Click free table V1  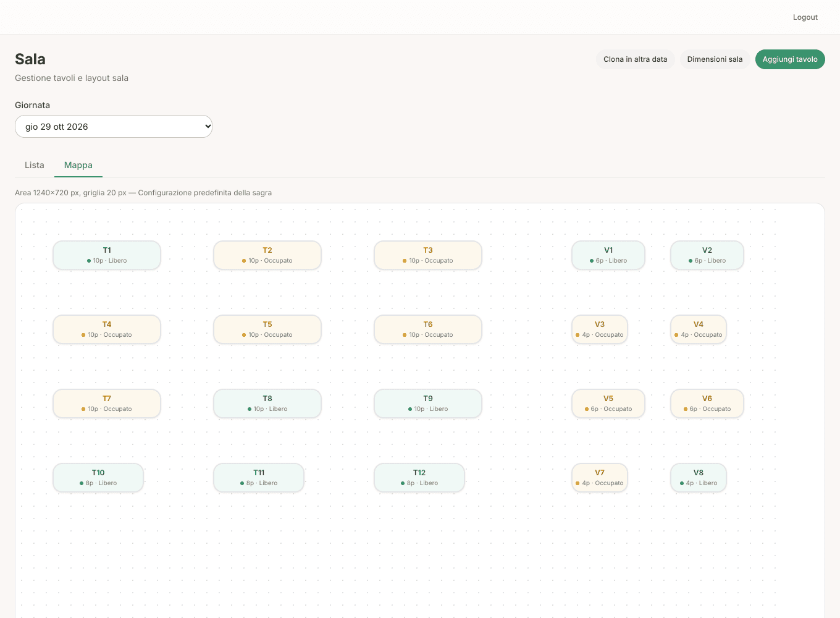click(x=608, y=255)
